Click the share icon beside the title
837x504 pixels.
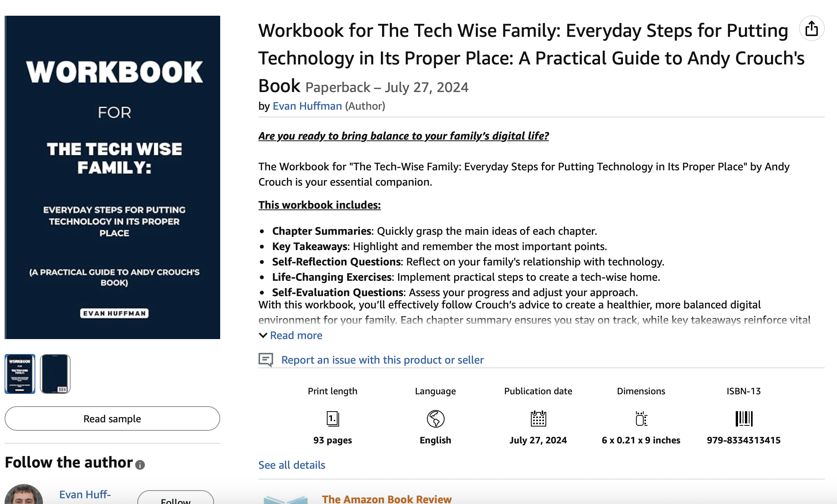[x=811, y=29]
